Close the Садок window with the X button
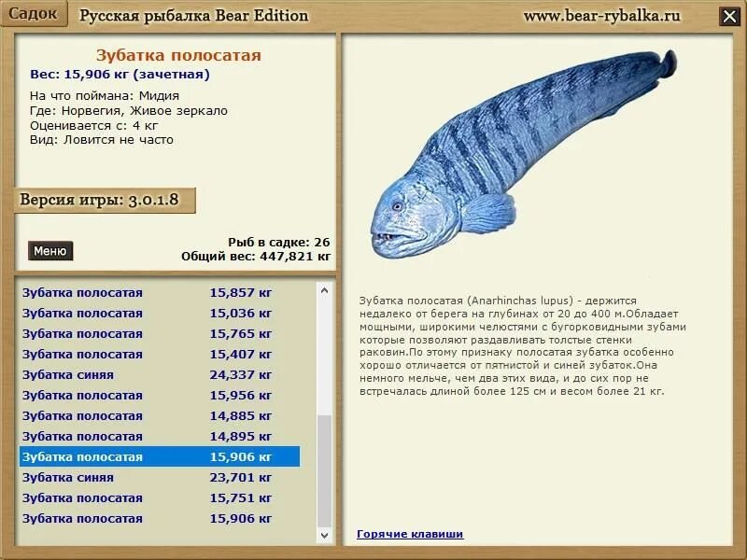 click(x=729, y=17)
